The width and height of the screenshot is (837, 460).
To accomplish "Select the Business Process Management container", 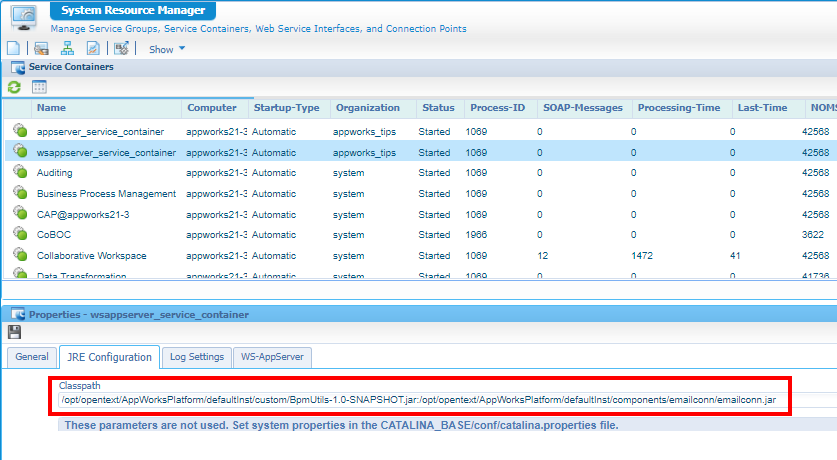I will coord(106,194).
